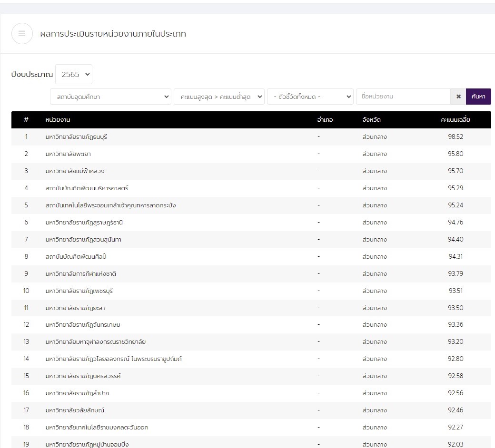Click the score 92.80
495x448 pixels.
click(x=455, y=359)
